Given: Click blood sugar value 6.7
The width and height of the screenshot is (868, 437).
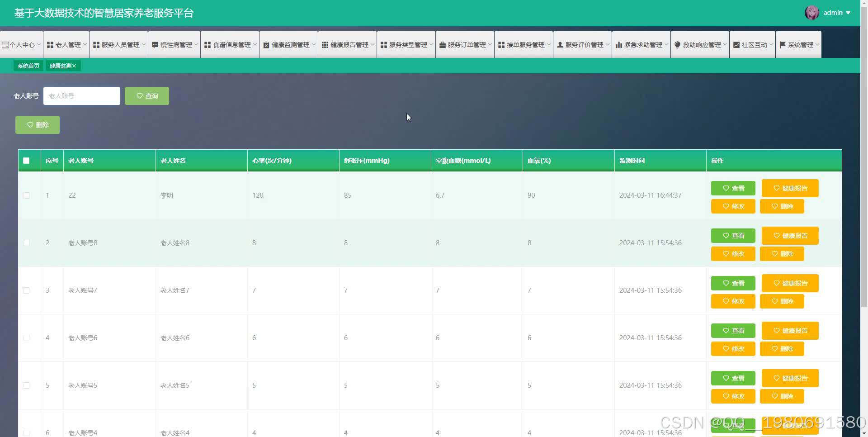Looking at the screenshot, I should point(440,195).
